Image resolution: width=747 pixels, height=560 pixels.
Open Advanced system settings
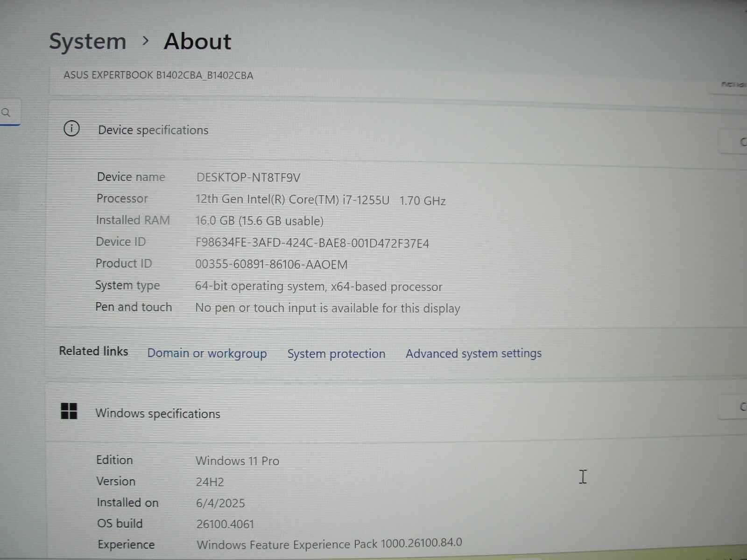click(x=473, y=353)
